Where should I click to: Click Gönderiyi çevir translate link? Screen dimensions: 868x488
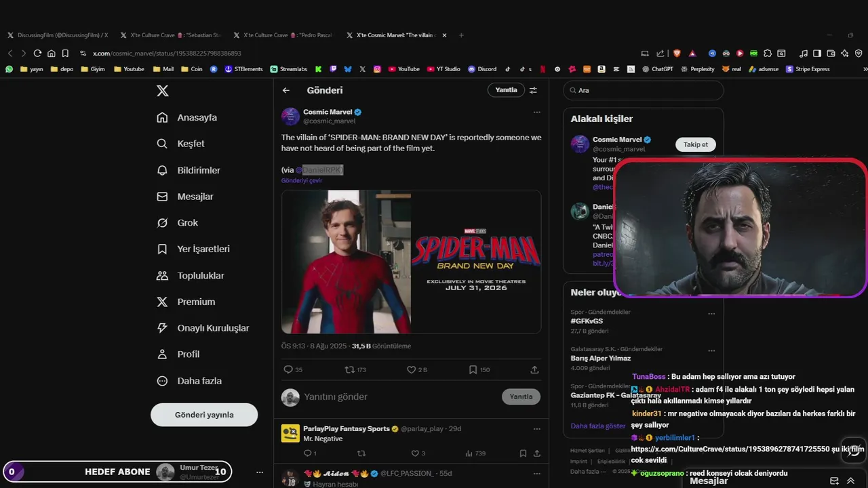302,181
